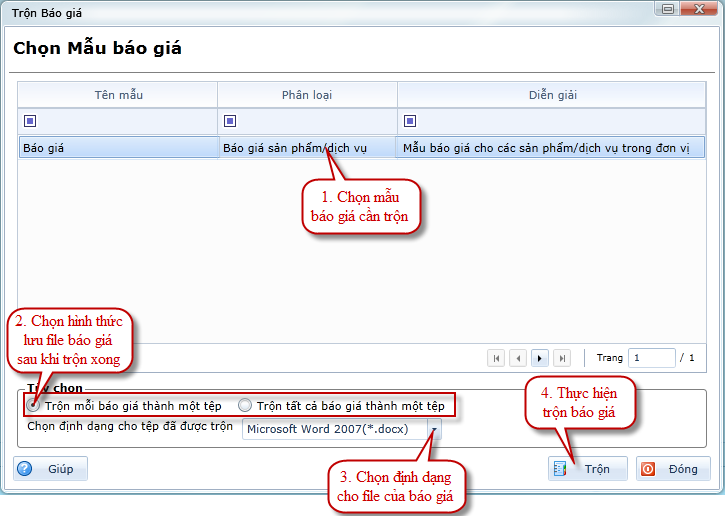Click 'Báo giá sản phẩm/dịch vụ' cell

tap(295, 148)
